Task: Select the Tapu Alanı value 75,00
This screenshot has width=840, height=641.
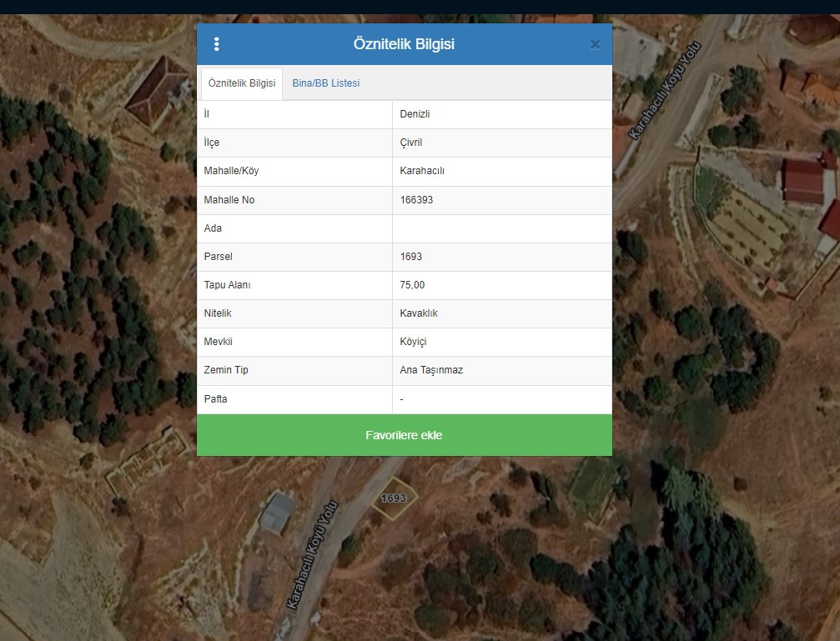Action: [412, 285]
